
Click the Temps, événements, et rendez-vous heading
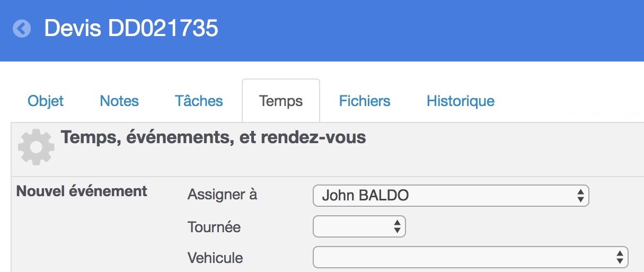click(x=214, y=137)
